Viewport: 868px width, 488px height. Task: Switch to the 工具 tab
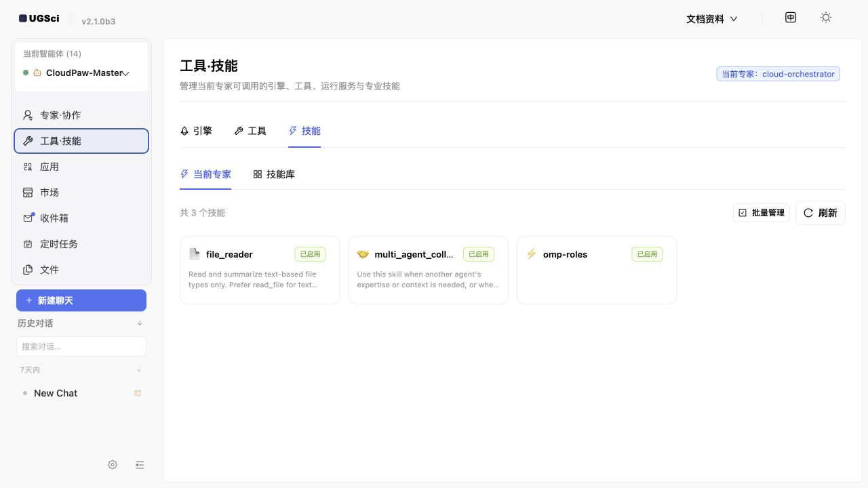click(x=250, y=131)
